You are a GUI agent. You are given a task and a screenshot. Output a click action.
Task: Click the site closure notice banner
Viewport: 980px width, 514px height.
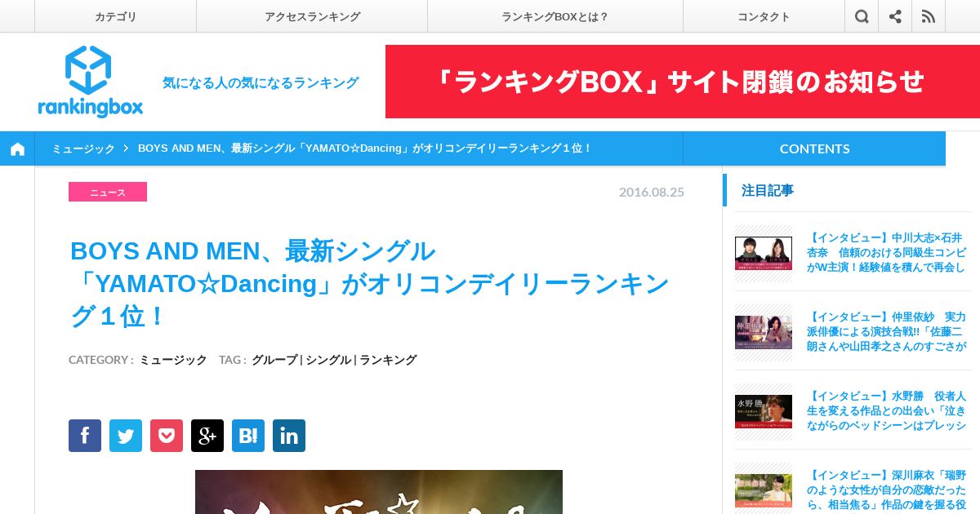pos(683,82)
